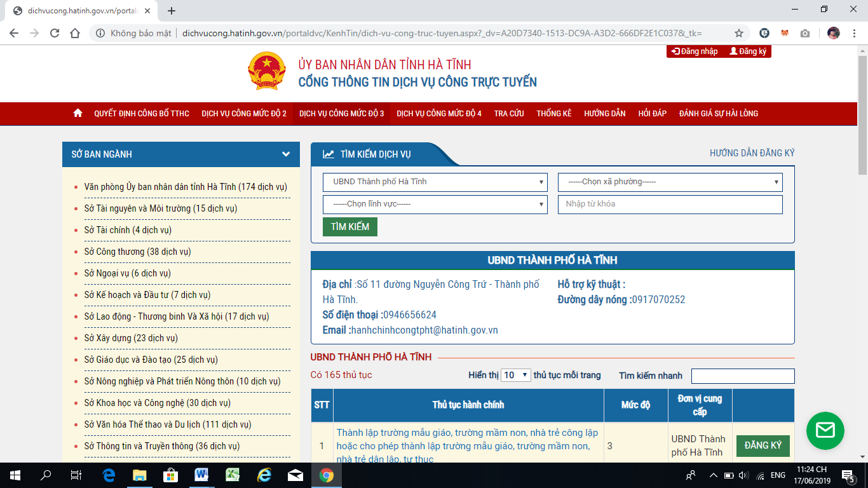
Task: Click the browser home button icon
Action: [x=75, y=33]
